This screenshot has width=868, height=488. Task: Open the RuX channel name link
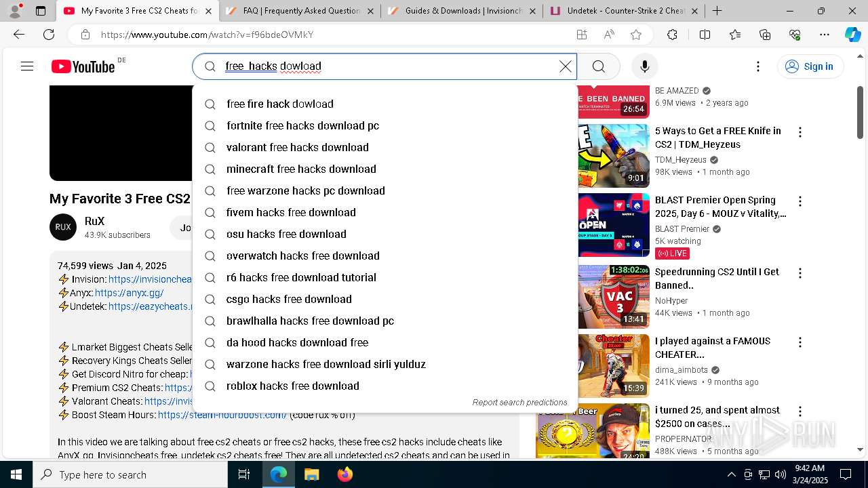point(94,221)
